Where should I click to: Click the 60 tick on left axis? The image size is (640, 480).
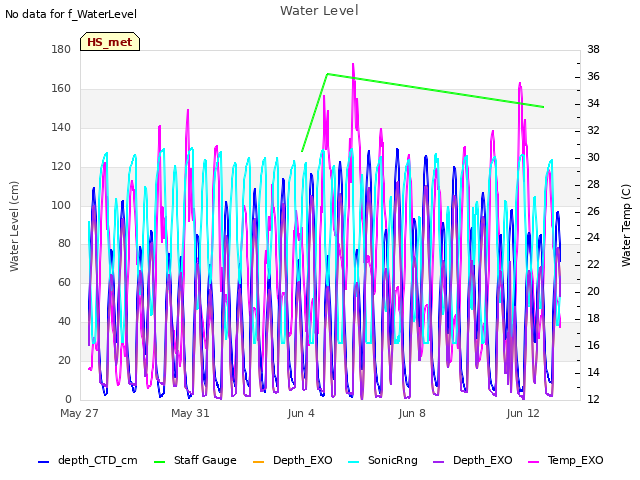64,282
